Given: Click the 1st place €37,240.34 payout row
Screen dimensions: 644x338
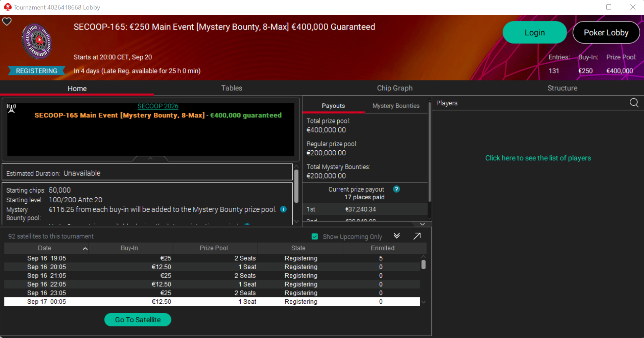Looking at the screenshot, I should [365, 209].
